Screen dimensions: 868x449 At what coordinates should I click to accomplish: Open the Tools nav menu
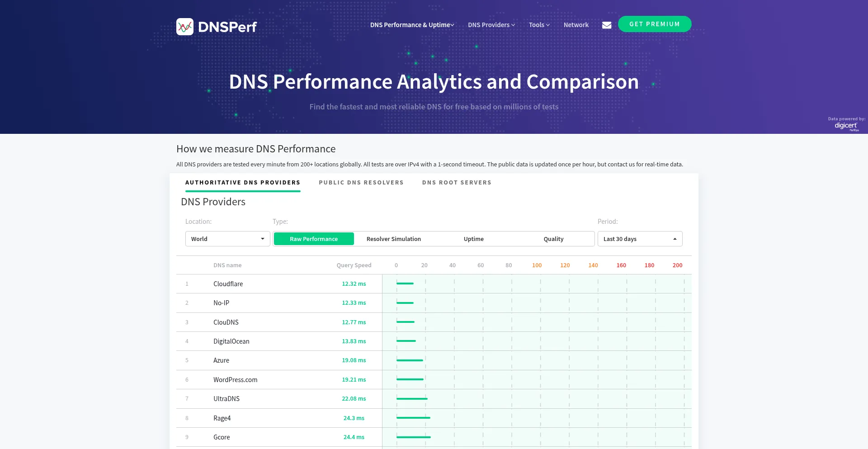click(x=539, y=25)
